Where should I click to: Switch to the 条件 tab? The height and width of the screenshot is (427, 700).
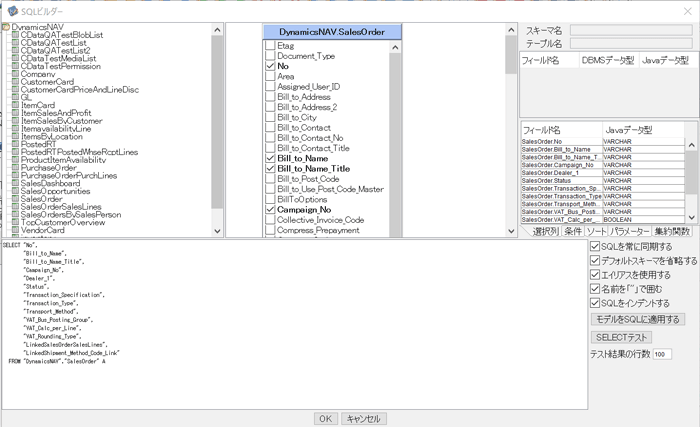pyautogui.click(x=572, y=231)
